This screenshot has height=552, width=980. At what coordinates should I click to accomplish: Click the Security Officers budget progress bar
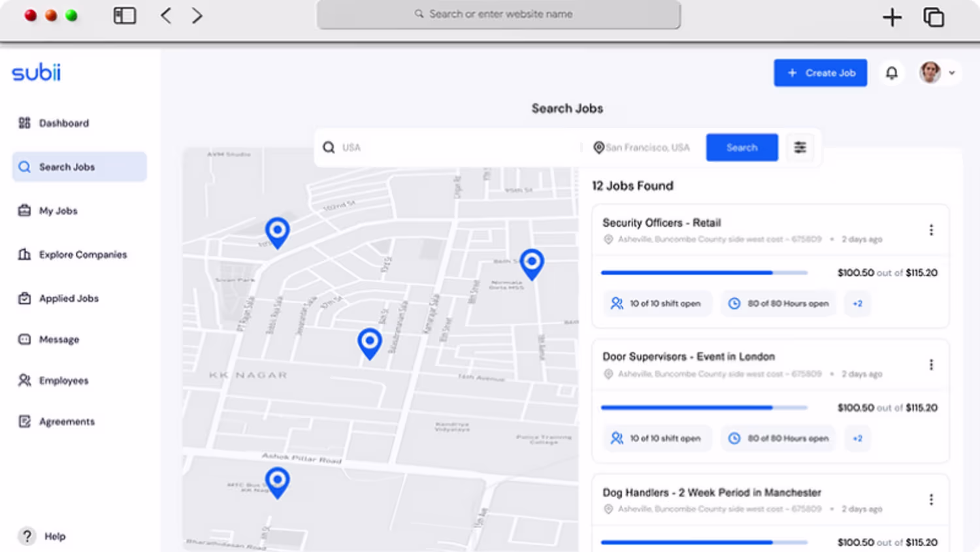click(x=704, y=272)
